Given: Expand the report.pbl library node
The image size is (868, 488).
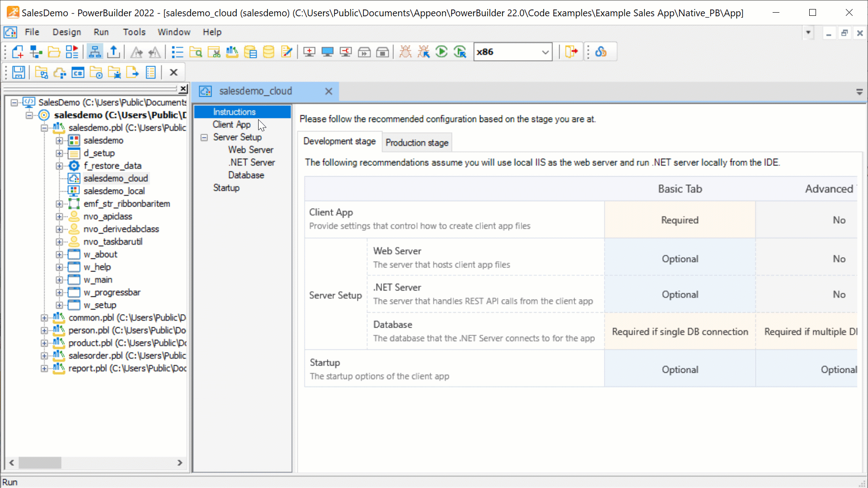Looking at the screenshot, I should click(x=44, y=368).
